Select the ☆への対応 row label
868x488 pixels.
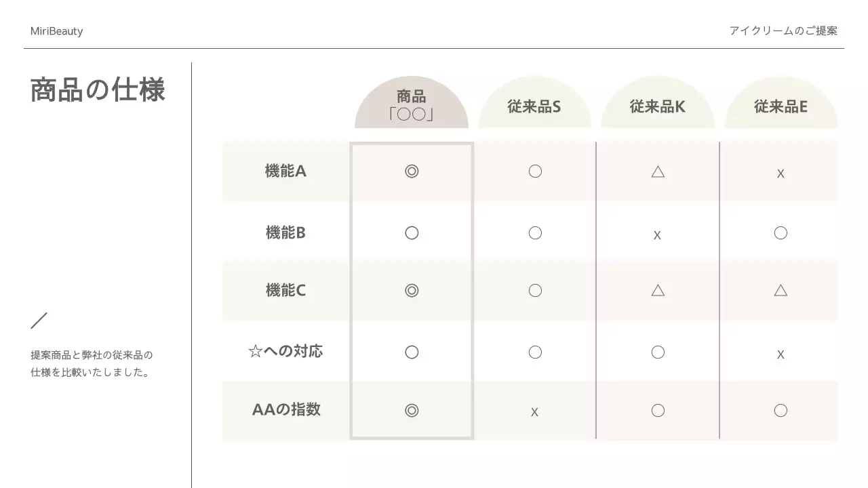(x=285, y=352)
